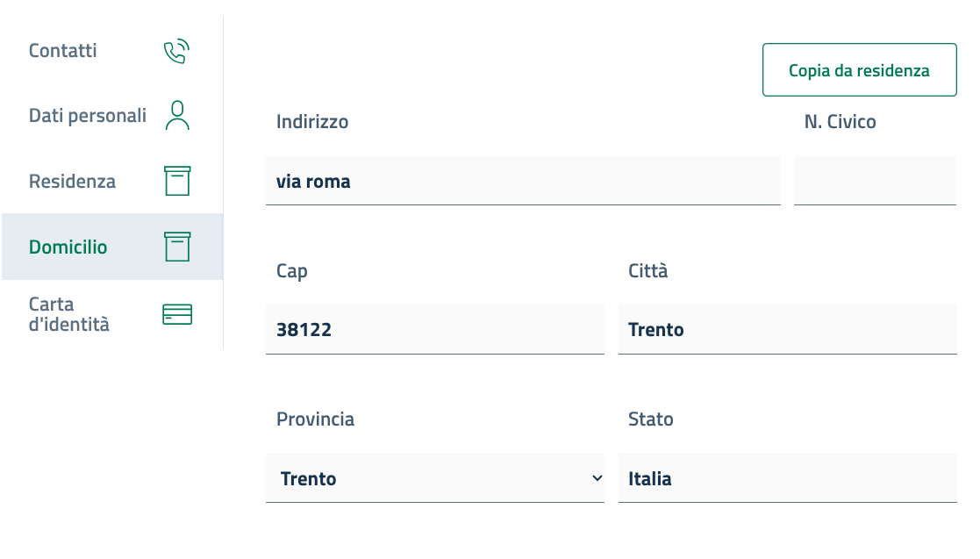Switch to Dati personali section
Screen dimensions: 980x559
click(x=88, y=116)
